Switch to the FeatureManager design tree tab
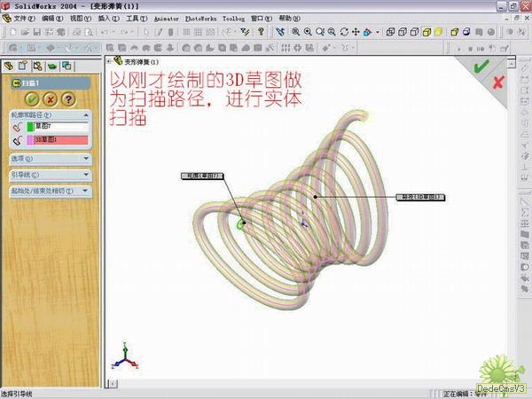Screen dimensions: 532x399 tap(10, 65)
